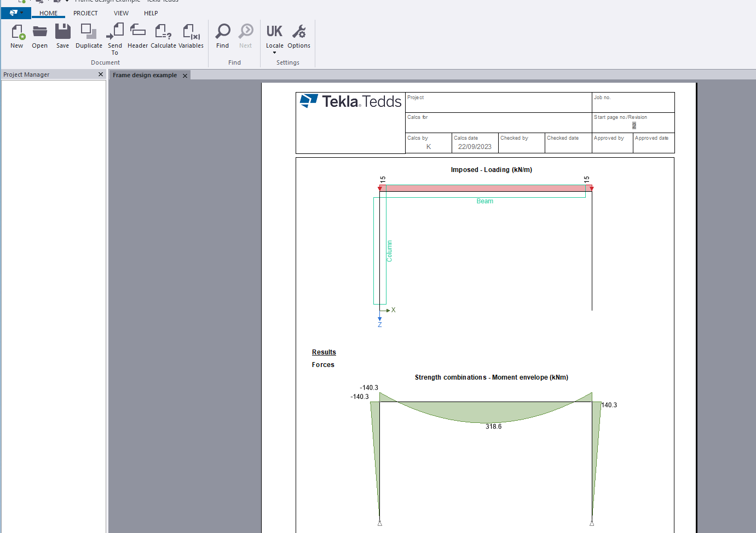Click the Column label in the diagram
This screenshot has width=756, height=533.
pos(389,251)
